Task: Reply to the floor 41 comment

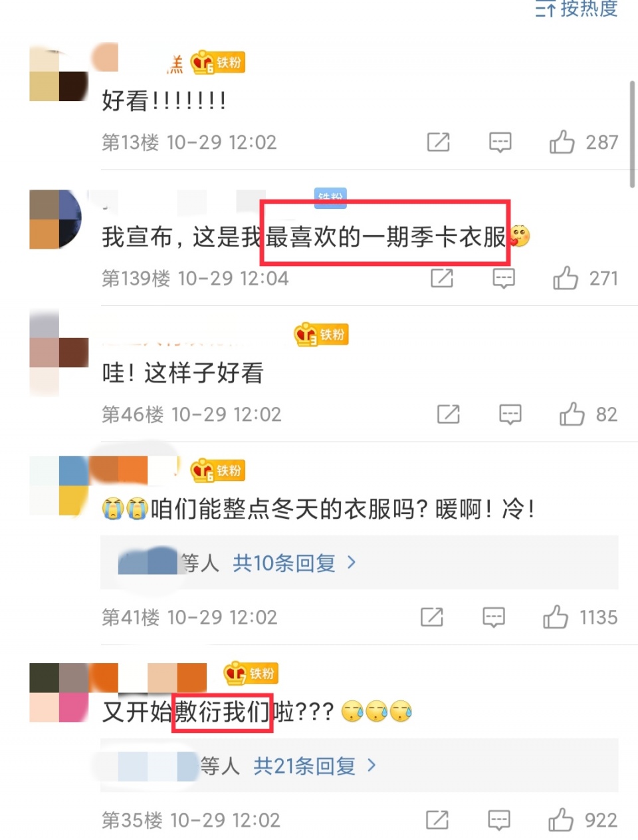Action: coord(494,617)
